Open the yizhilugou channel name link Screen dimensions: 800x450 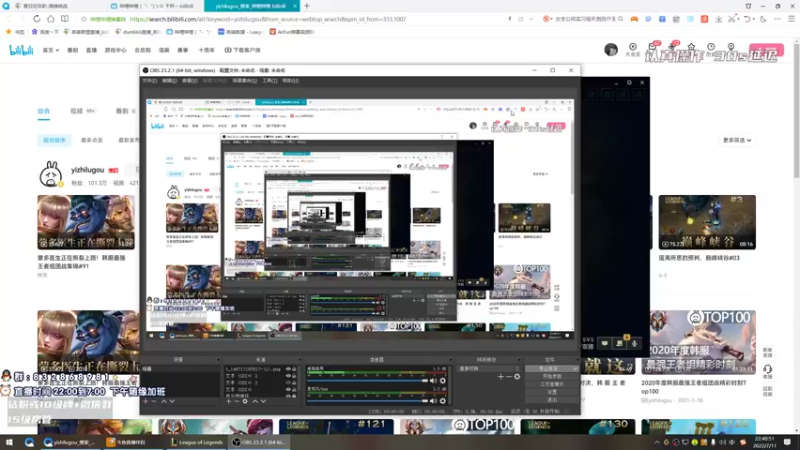click(87, 170)
